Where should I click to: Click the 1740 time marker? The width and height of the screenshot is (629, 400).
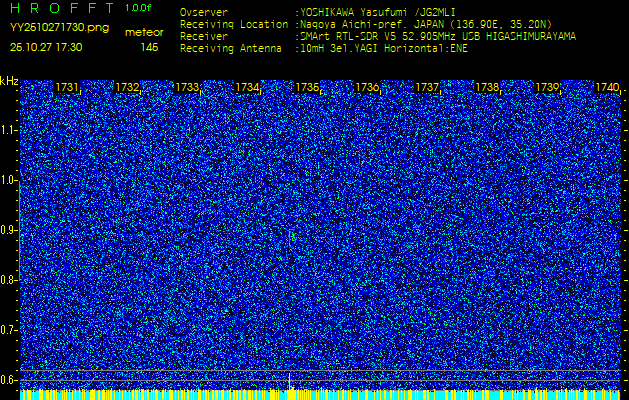[x=607, y=88]
